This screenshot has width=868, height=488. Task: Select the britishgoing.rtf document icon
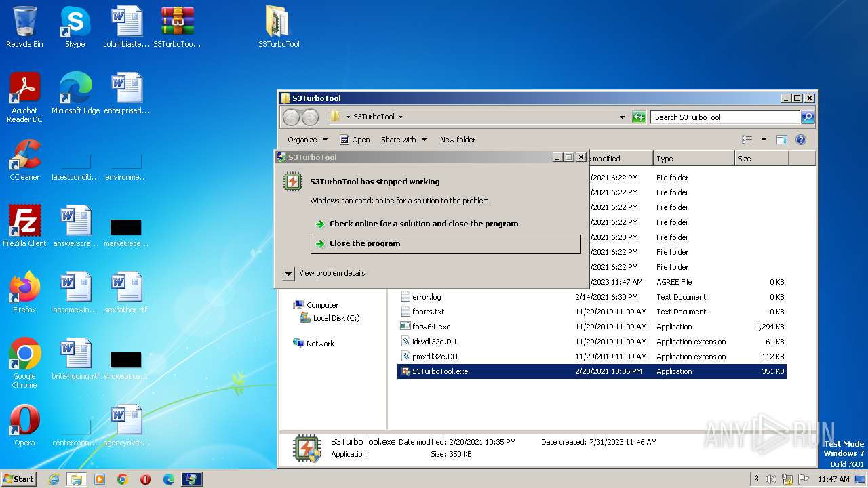(x=75, y=360)
